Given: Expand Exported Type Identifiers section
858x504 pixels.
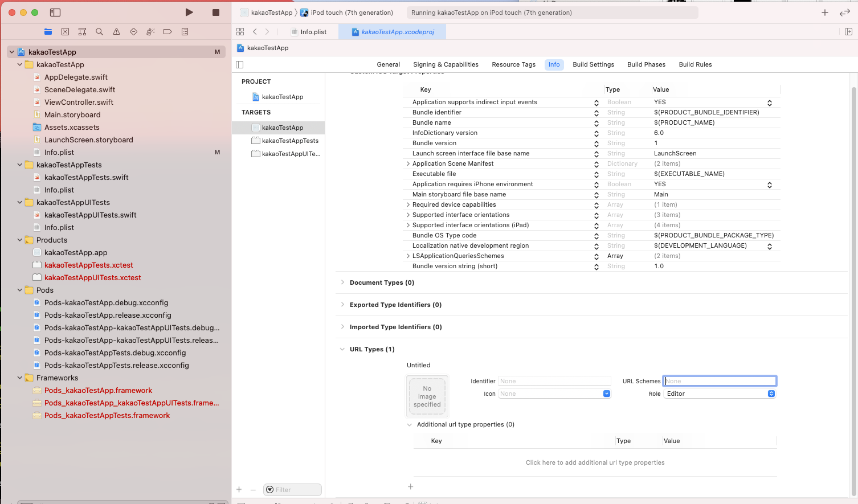Looking at the screenshot, I should coord(342,305).
